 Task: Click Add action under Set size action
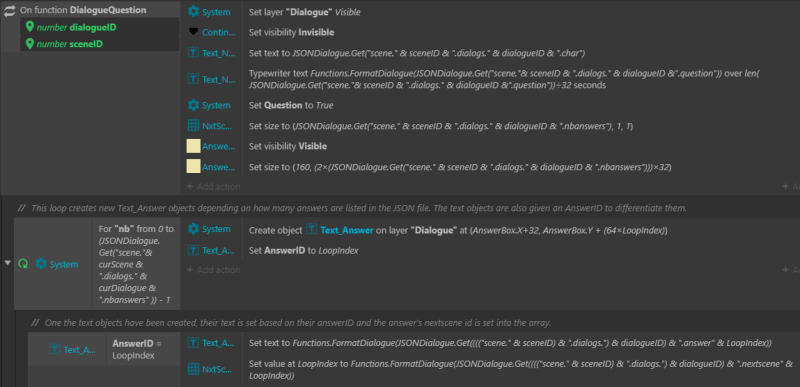tap(213, 187)
